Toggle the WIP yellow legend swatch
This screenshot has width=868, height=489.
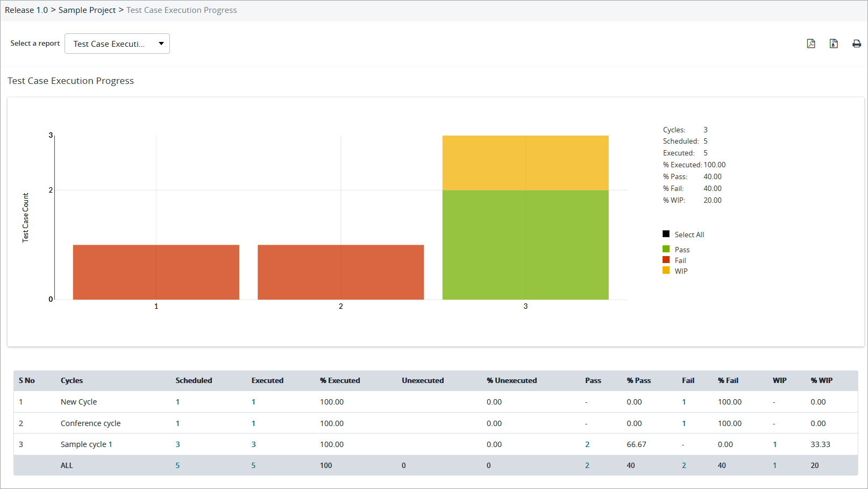click(x=666, y=271)
